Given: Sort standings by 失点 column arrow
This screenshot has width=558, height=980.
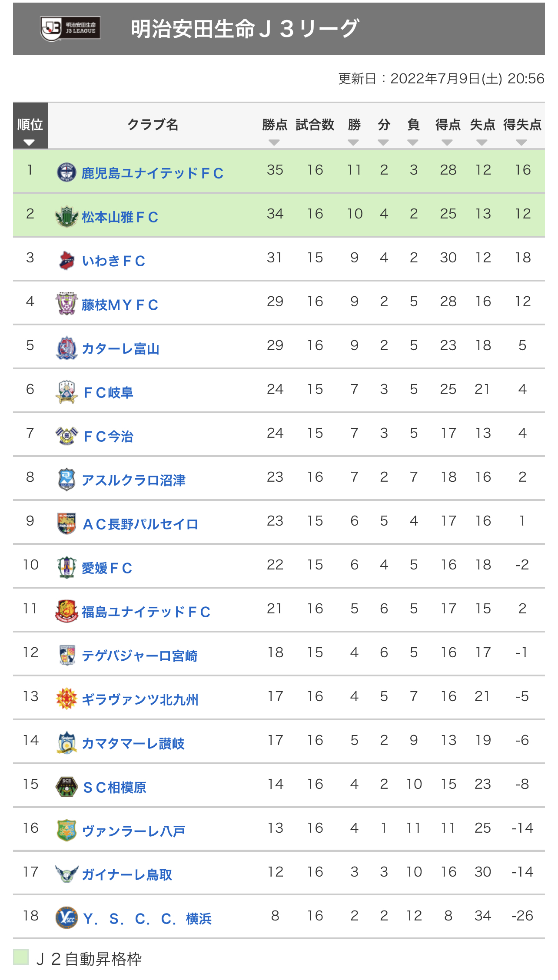Looking at the screenshot, I should pos(482,142).
